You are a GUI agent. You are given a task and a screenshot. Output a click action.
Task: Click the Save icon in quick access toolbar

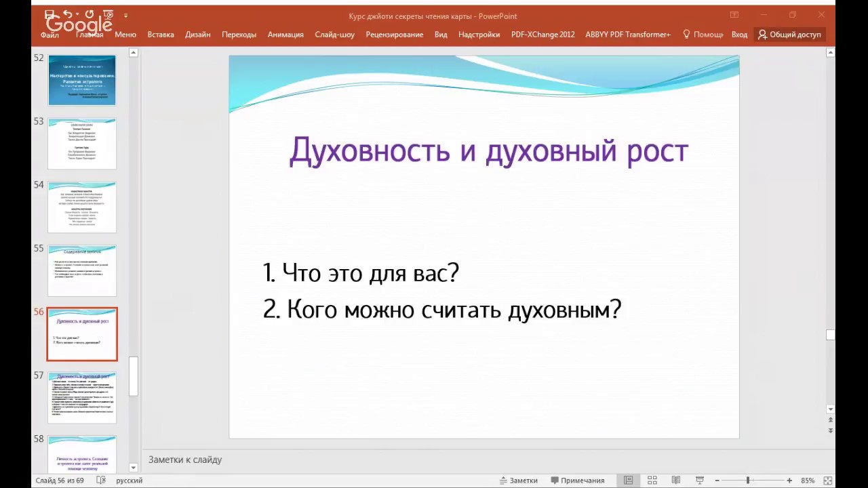(50, 14)
